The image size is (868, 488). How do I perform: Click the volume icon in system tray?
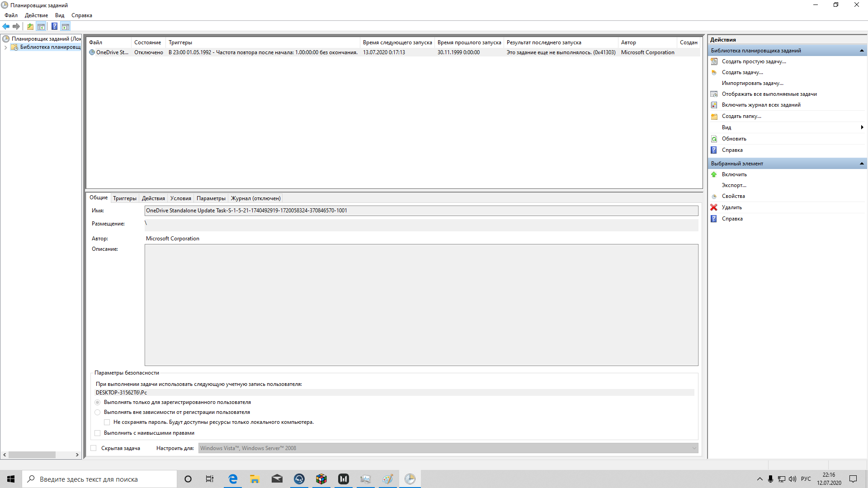[793, 479]
